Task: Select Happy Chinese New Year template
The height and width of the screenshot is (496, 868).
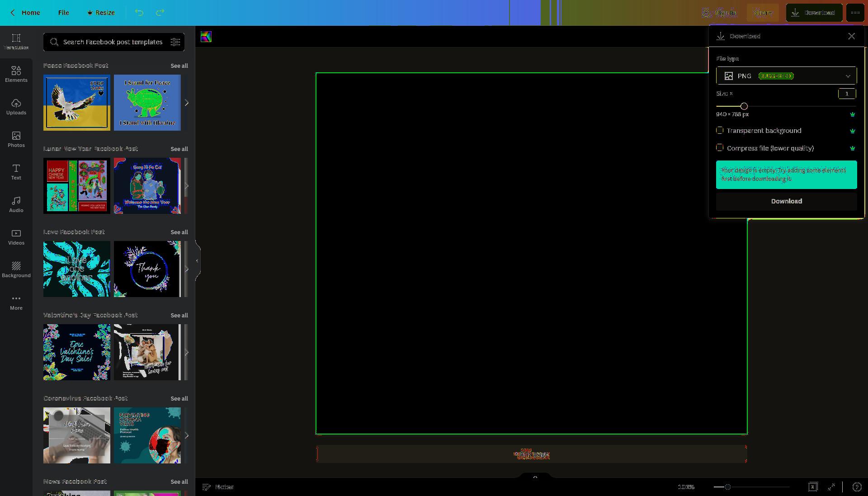Action: [x=77, y=186]
